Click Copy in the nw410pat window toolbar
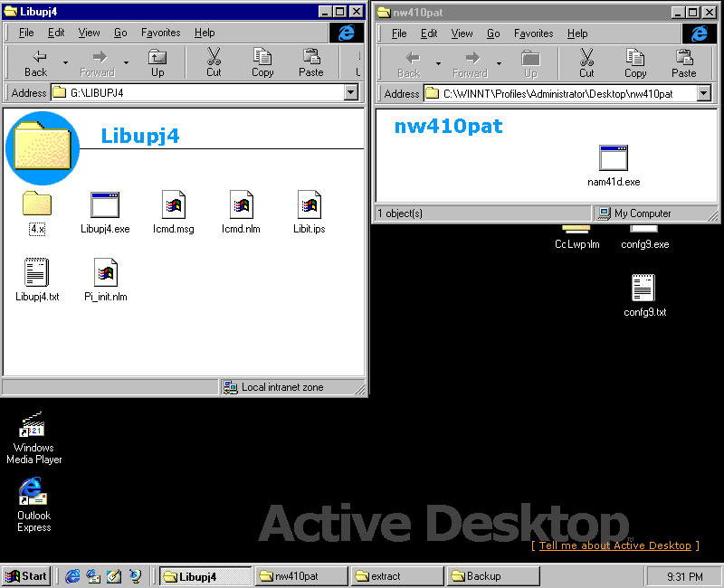Screen dimensions: 724x588 pyautogui.click(x=635, y=63)
